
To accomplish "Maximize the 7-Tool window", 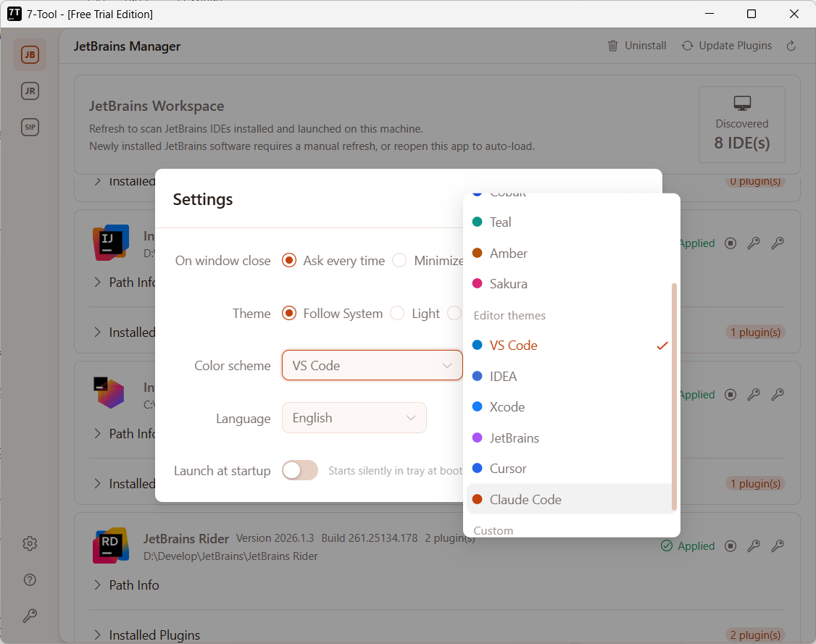I will pos(751,14).
